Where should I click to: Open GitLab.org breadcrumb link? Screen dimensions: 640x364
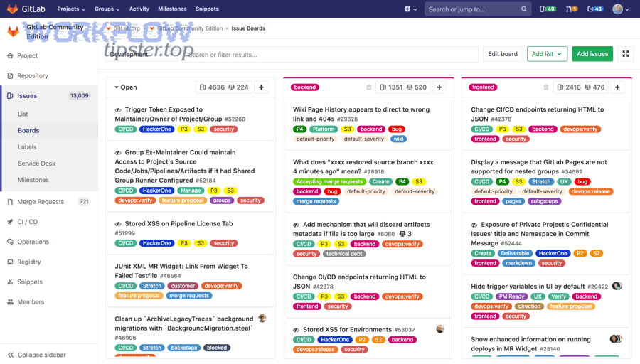(126, 28)
